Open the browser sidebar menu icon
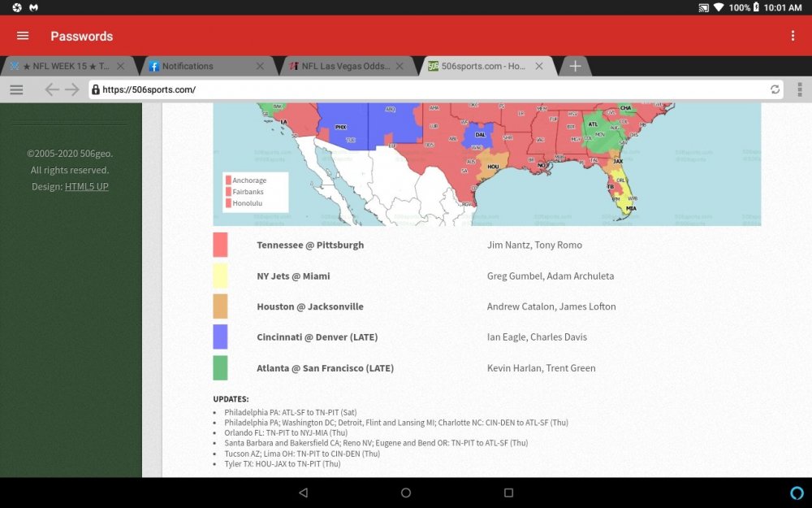This screenshot has width=812, height=508. tap(16, 89)
